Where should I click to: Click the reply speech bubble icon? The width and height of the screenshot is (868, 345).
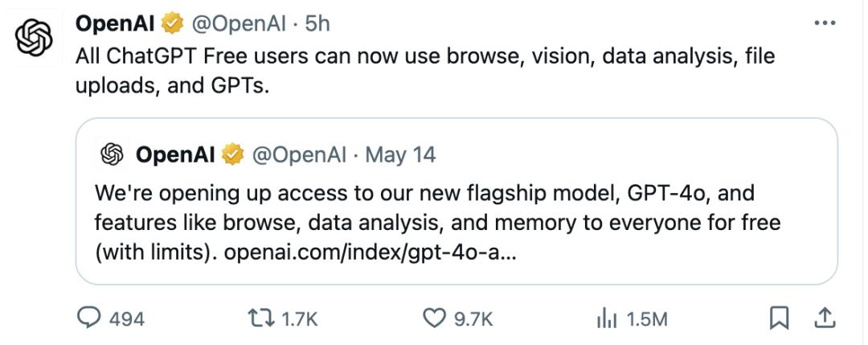[88, 318]
